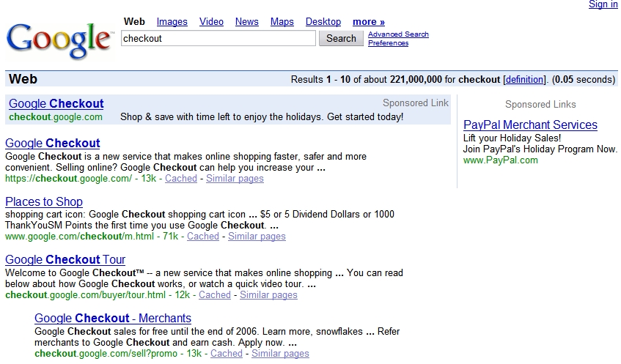
Task: Open Preferences link
Action: pyautogui.click(x=388, y=42)
